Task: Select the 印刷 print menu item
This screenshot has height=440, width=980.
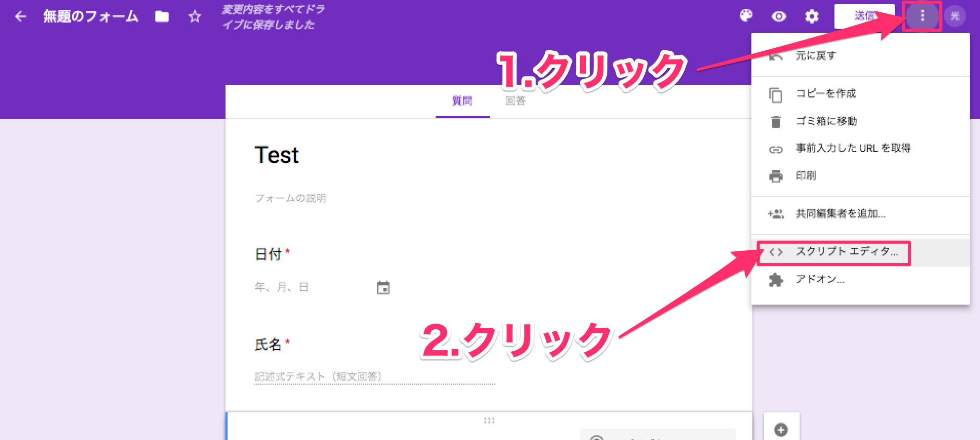Action: click(860, 176)
